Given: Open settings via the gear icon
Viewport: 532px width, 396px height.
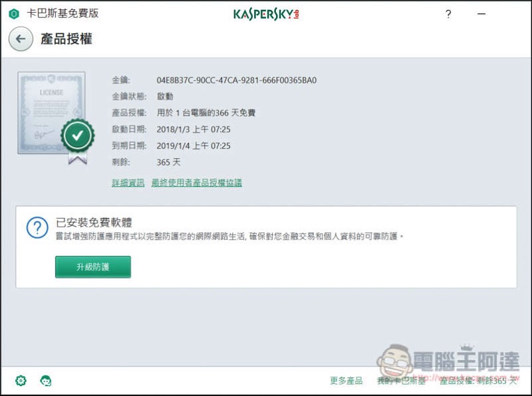Looking at the screenshot, I should click(21, 381).
